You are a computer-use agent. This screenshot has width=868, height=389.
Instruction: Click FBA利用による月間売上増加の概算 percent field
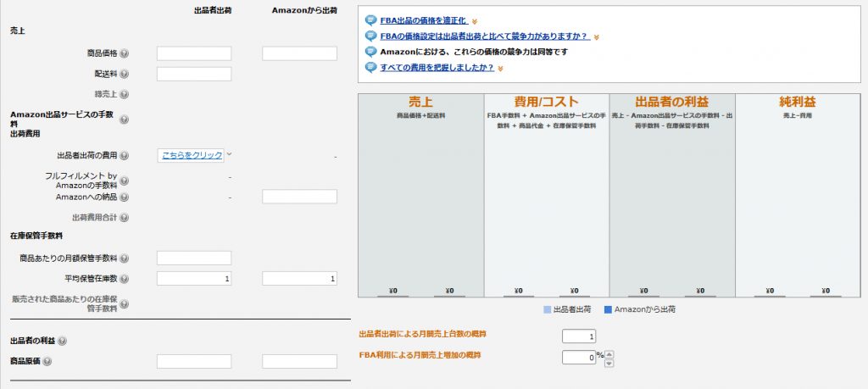[x=579, y=358]
